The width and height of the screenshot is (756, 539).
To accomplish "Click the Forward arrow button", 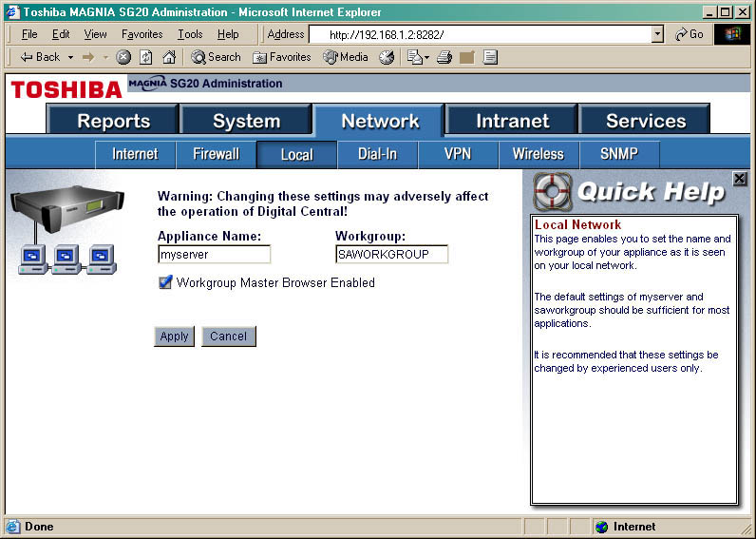I will coord(88,57).
